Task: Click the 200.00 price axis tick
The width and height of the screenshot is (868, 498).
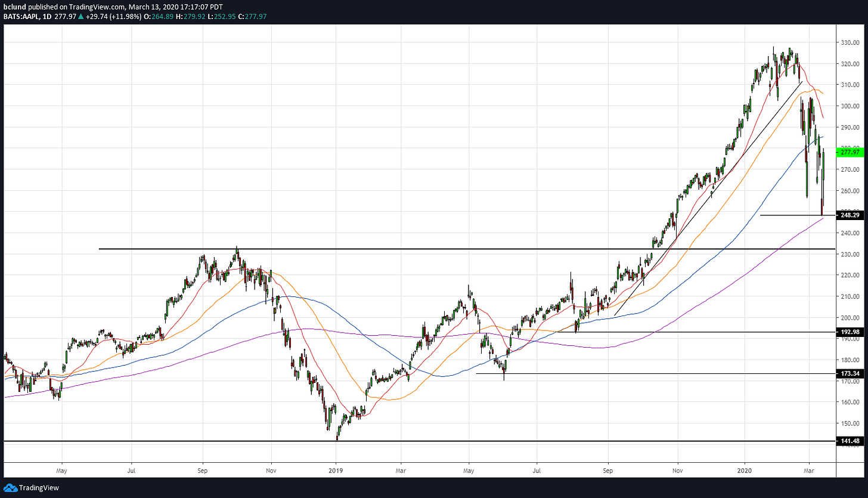Action: [x=850, y=318]
